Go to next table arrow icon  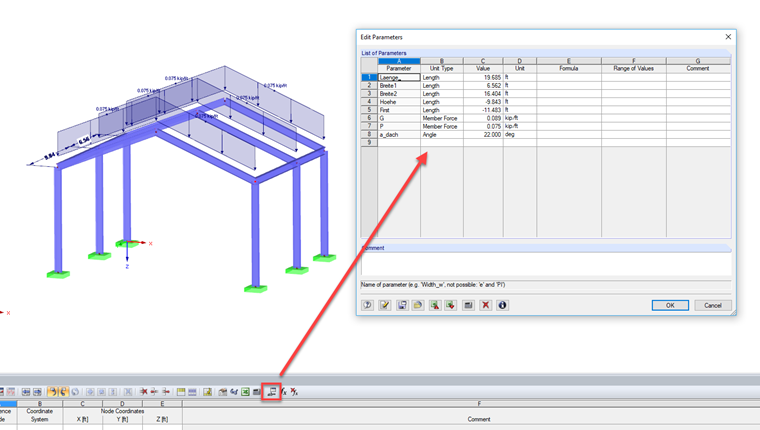tap(37, 392)
